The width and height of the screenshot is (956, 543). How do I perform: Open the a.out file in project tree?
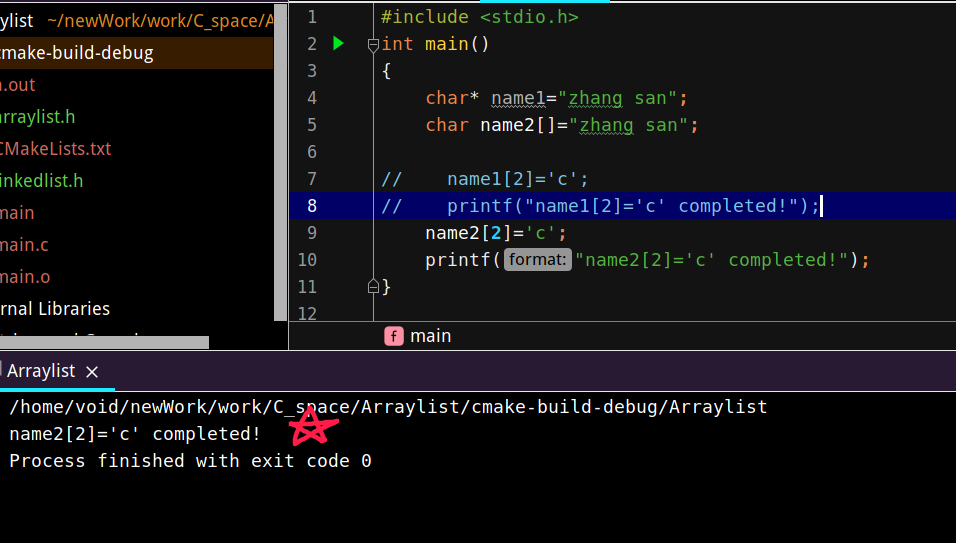[x=18, y=85]
